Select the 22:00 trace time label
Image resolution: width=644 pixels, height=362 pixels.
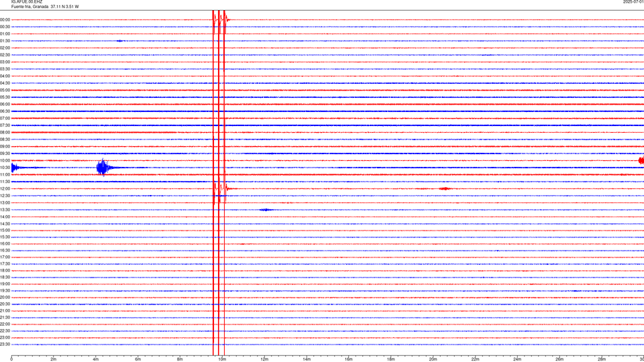pyautogui.click(x=5, y=324)
